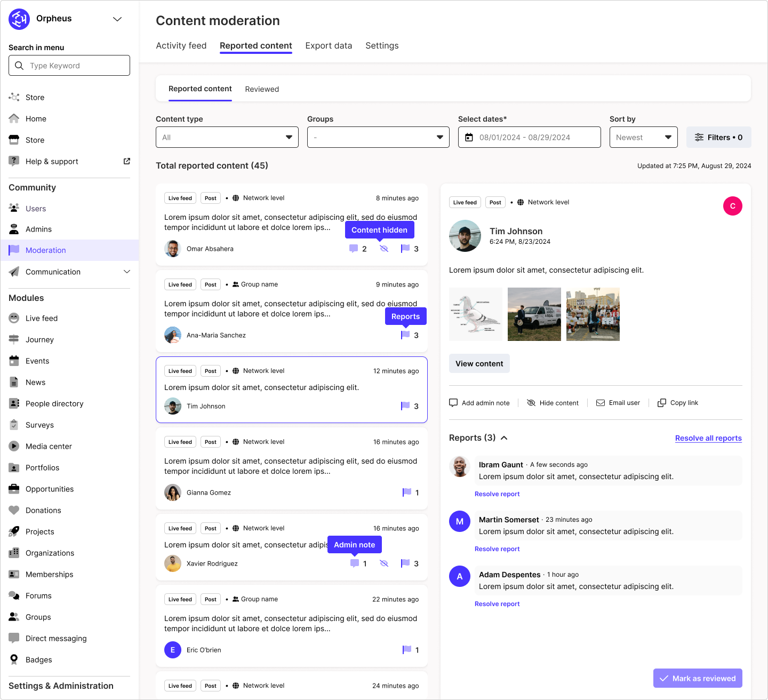Select Gianna Gomez's reported post card

coord(292,468)
